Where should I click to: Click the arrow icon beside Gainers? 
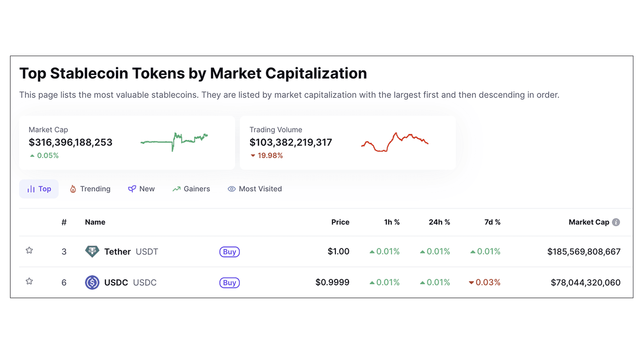pos(176,189)
